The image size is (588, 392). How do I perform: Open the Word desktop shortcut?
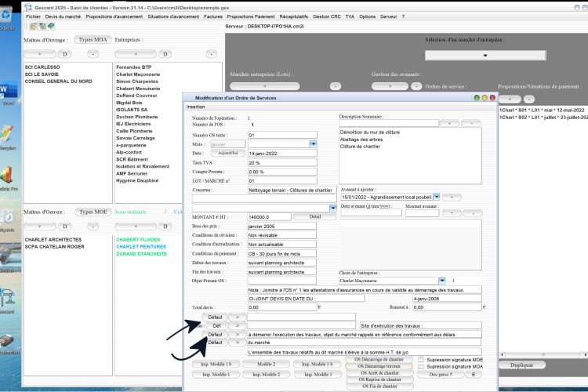[9, 92]
